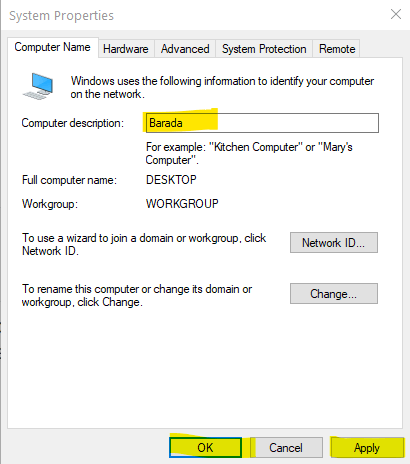Image resolution: width=410 pixels, height=464 pixels.
Task: Click the Change... button
Action: click(334, 294)
